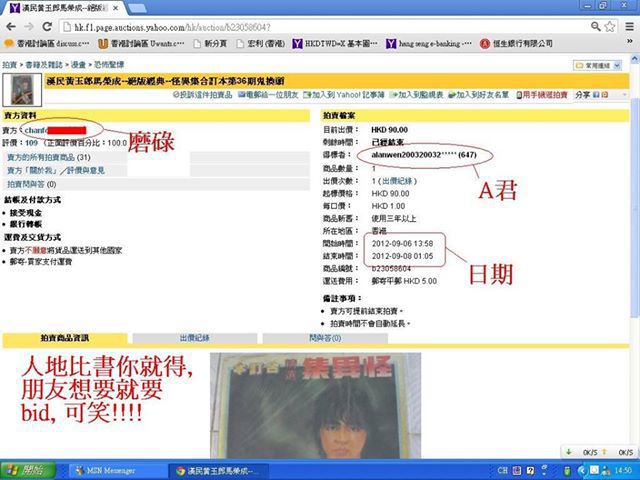Open the 恆生銀行有限公司 bookmark

517,43
